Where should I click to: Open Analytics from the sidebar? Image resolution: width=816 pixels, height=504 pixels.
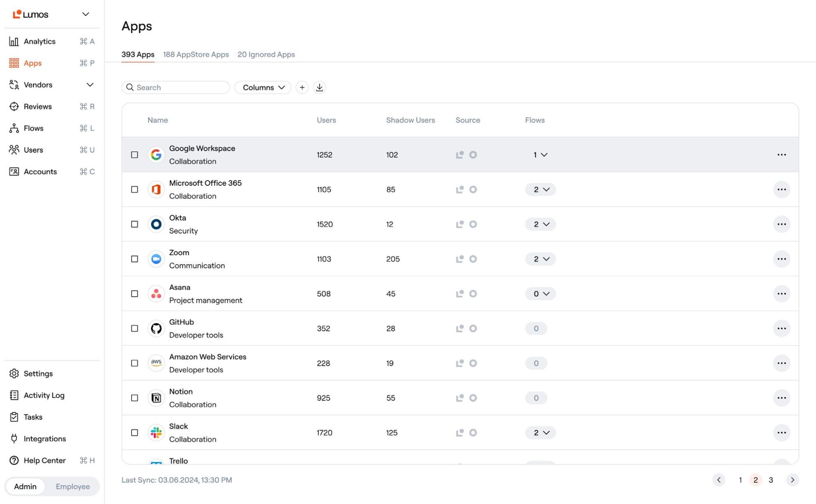pos(39,41)
